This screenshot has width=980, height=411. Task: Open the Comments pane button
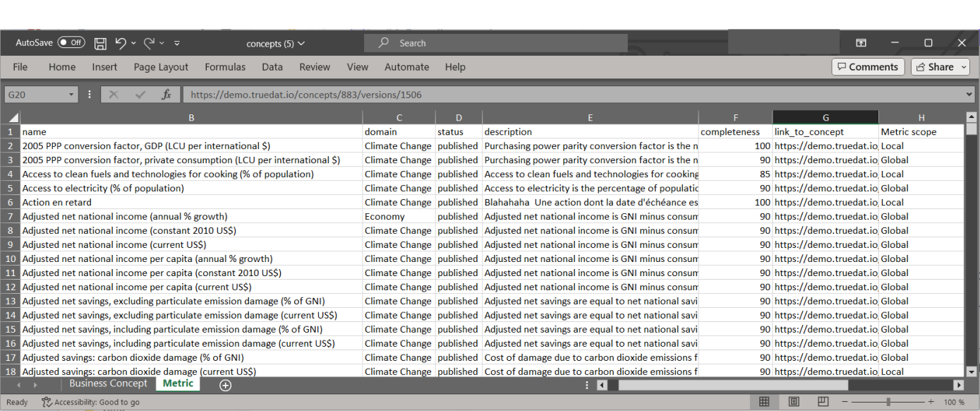[x=868, y=66]
